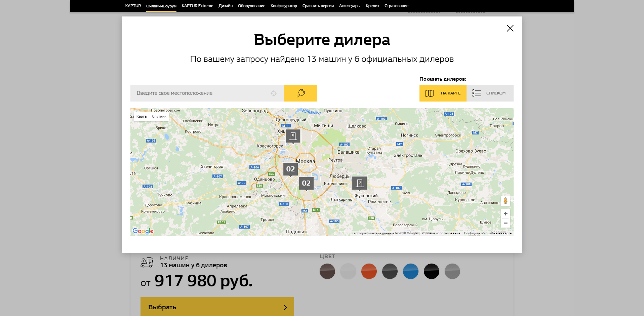Image resolution: width=644 pixels, height=316 pixels.
Task: Use the geolocation crosshair icon
Action: [x=274, y=93]
